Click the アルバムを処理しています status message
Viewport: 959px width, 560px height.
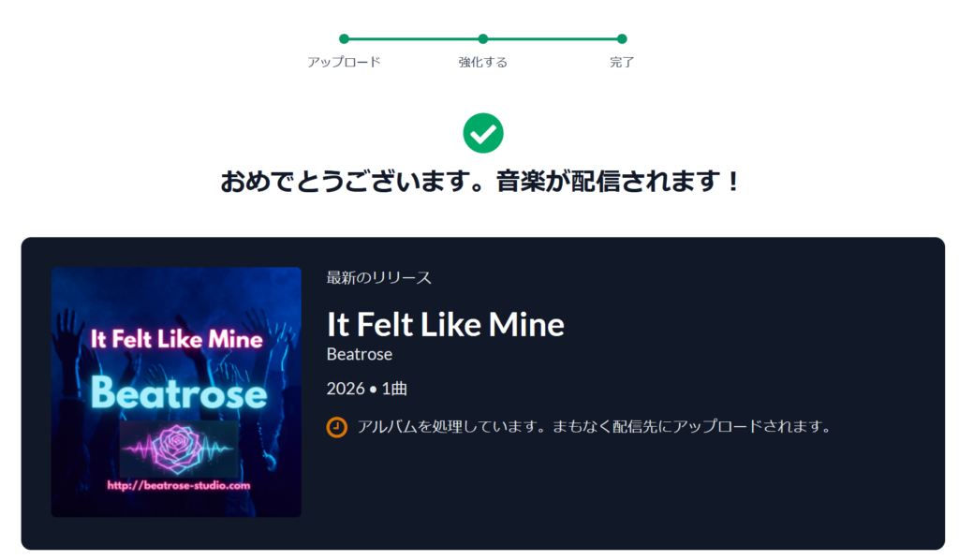coord(595,427)
